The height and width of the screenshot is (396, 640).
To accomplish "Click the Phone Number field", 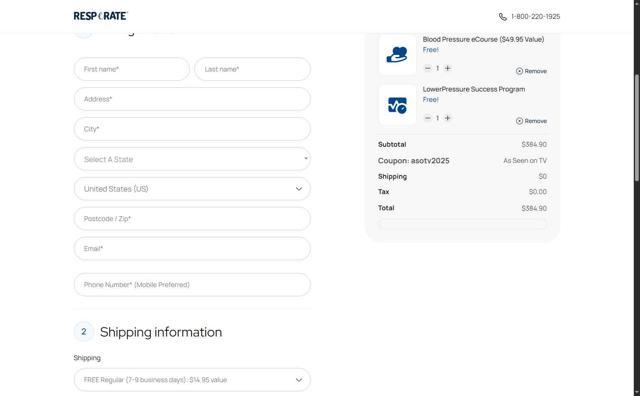I will (192, 285).
